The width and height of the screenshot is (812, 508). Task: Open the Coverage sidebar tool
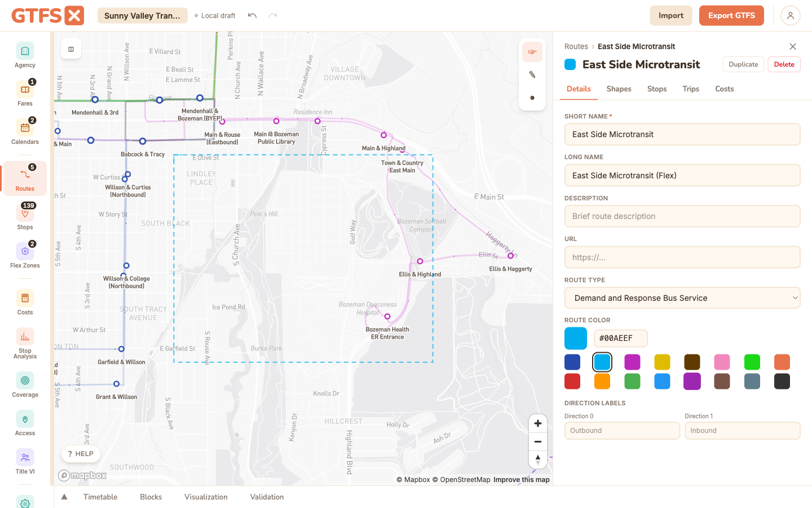(x=25, y=386)
